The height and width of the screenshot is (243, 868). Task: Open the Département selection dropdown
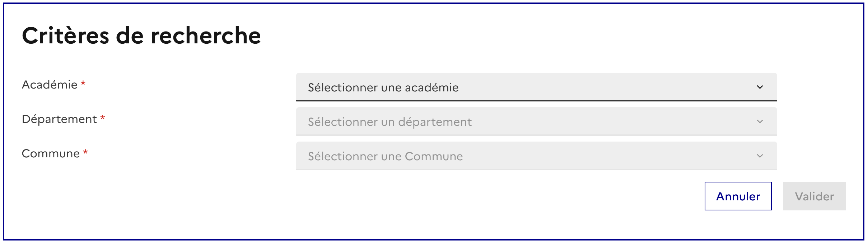[536, 121]
